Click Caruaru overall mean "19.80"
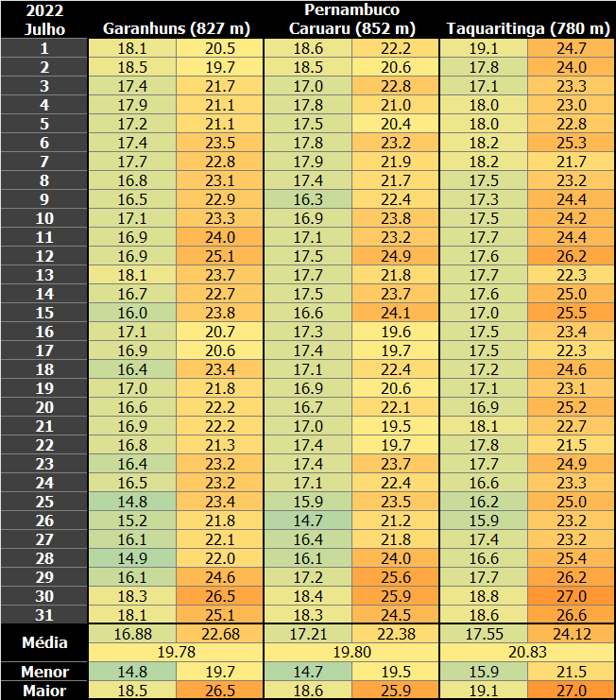Viewport: 616px width, 700px height. pyautogui.click(x=351, y=652)
